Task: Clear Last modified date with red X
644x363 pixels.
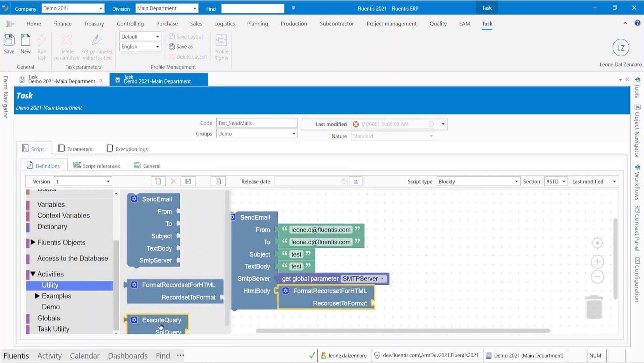Action: tap(356, 124)
